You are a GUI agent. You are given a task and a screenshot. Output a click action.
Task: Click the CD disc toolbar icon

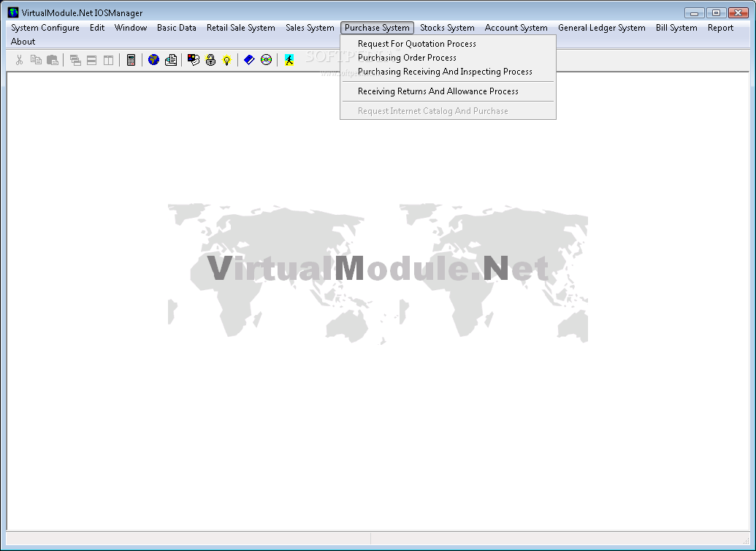[266, 60]
